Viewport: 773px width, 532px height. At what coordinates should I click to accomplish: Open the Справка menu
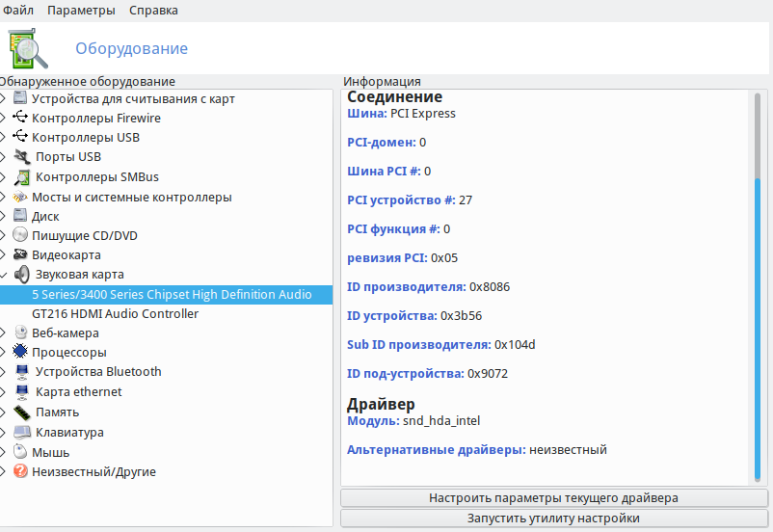pyautogui.click(x=153, y=10)
